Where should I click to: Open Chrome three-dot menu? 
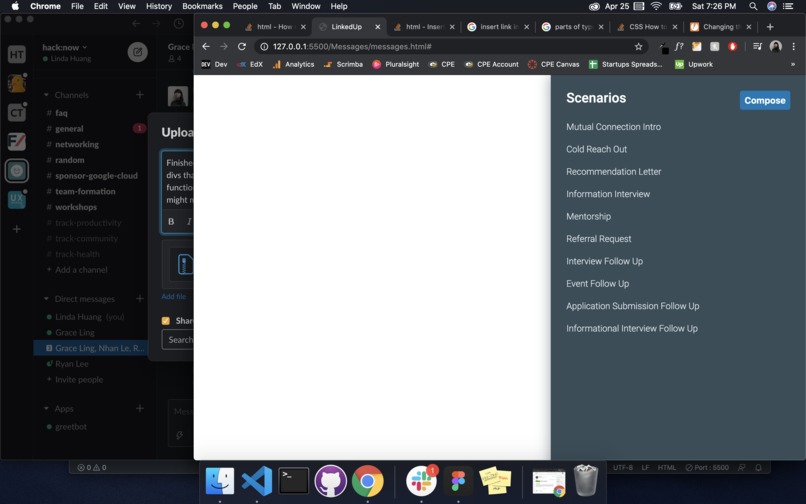click(794, 46)
